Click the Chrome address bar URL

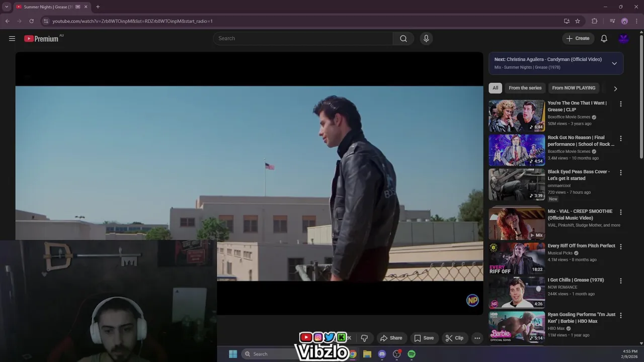pyautogui.click(x=132, y=21)
